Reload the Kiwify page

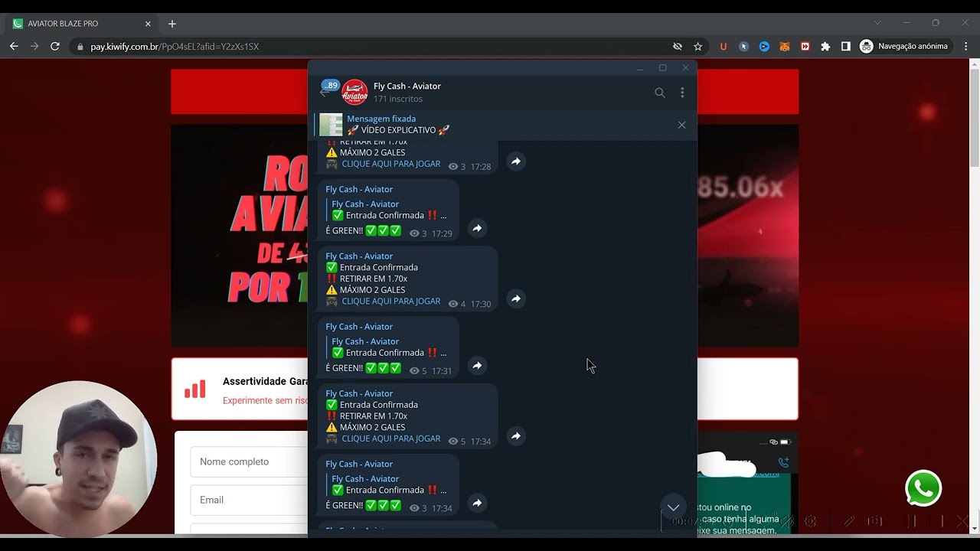click(54, 47)
